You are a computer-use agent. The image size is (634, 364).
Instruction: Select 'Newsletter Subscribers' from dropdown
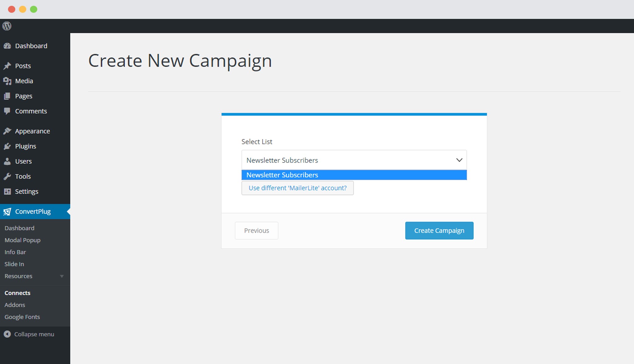pos(354,175)
